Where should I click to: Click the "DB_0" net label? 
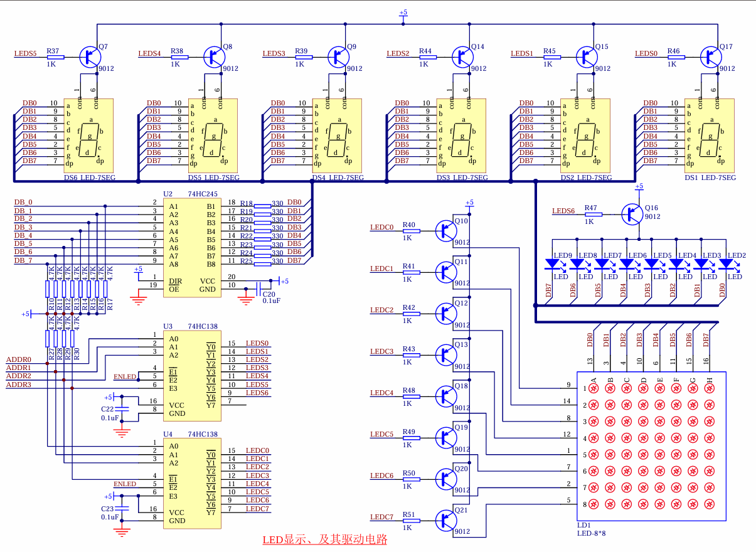pos(23,202)
